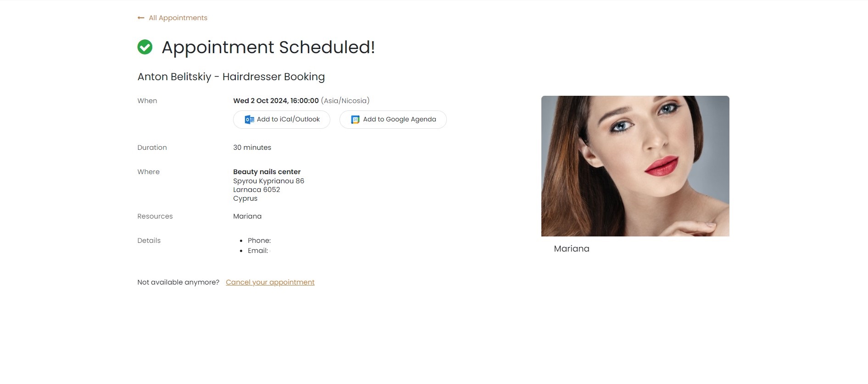Select the Spyrou Kyprianou 86 address line

[268, 181]
